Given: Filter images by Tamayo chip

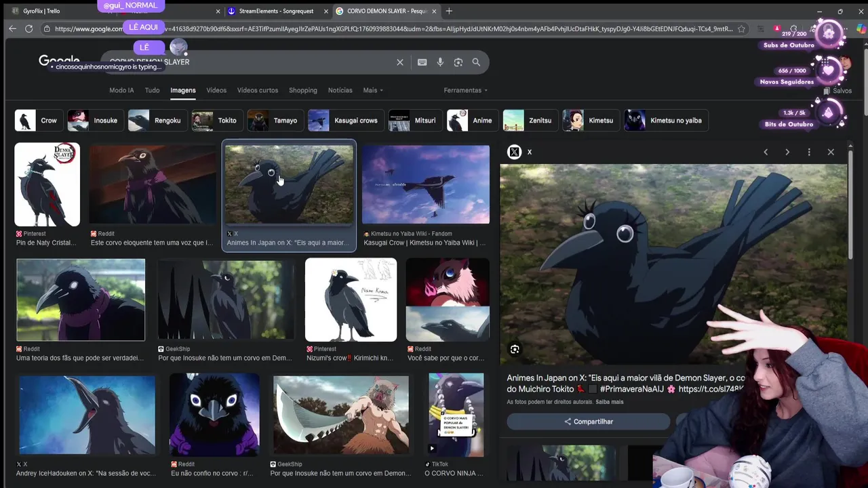Looking at the screenshot, I should click(275, 121).
